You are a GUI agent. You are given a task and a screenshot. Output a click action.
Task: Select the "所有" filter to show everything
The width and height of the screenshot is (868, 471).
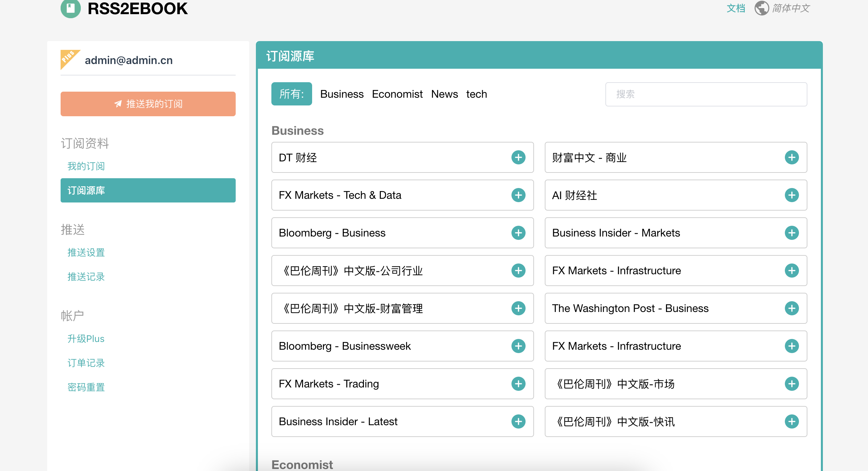point(292,94)
